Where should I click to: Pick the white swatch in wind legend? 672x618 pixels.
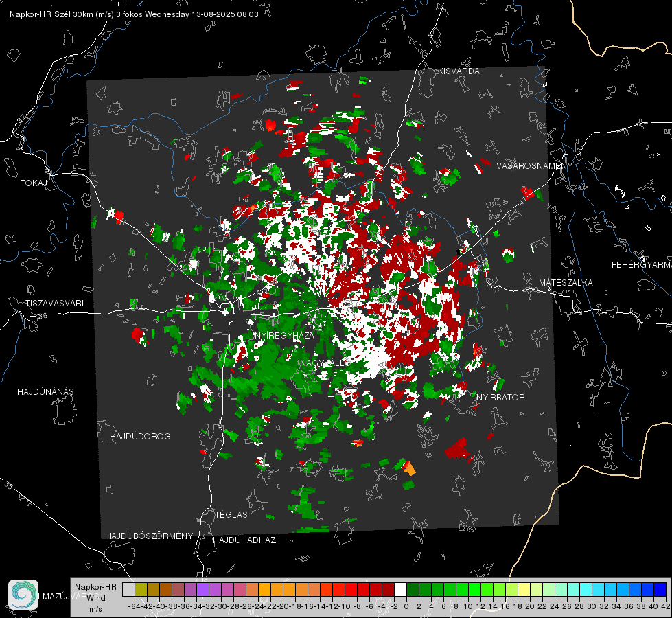[400, 590]
